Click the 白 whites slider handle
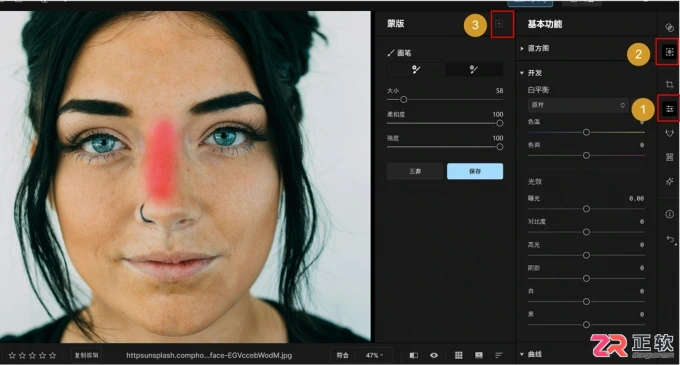The width and height of the screenshot is (680, 365). pos(586,301)
